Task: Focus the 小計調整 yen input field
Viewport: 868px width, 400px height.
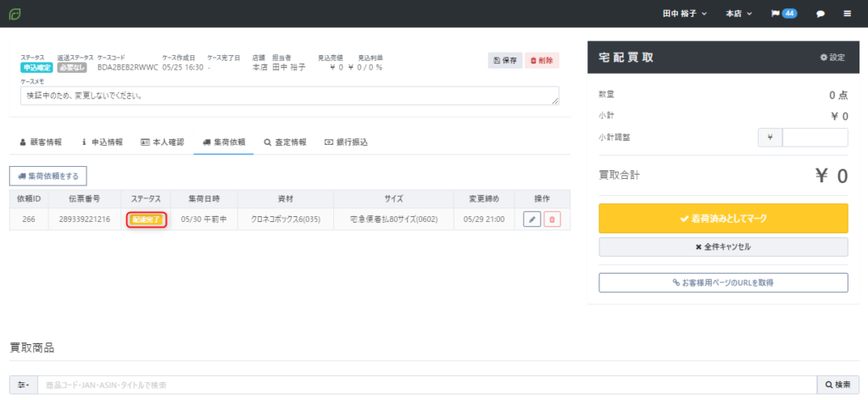Action: [x=815, y=137]
